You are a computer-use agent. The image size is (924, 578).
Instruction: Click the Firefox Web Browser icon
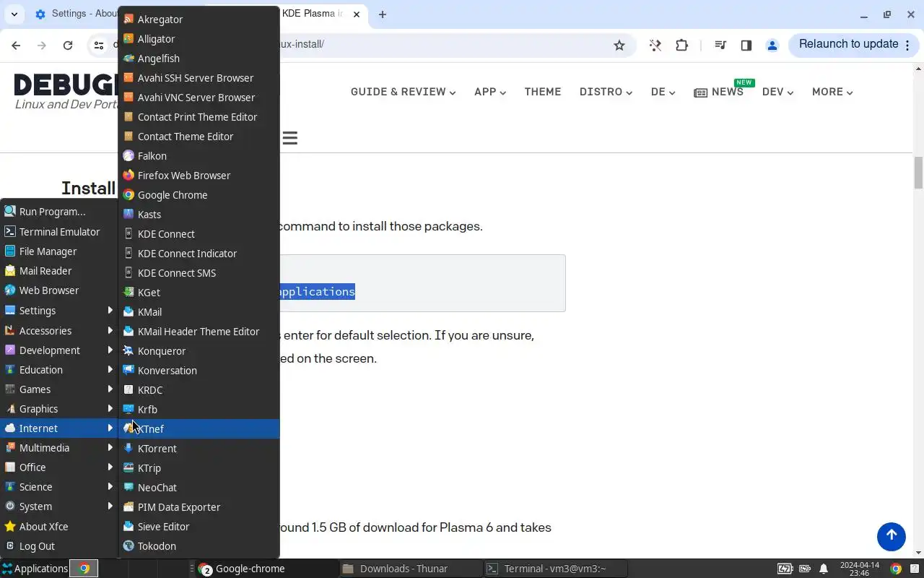[128, 176]
